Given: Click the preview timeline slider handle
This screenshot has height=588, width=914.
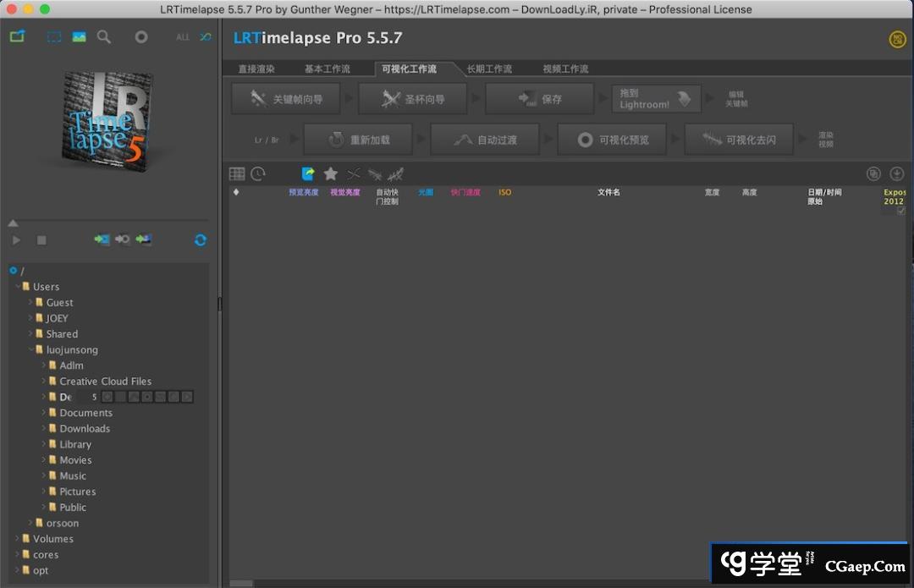Looking at the screenshot, I should click(x=13, y=223).
